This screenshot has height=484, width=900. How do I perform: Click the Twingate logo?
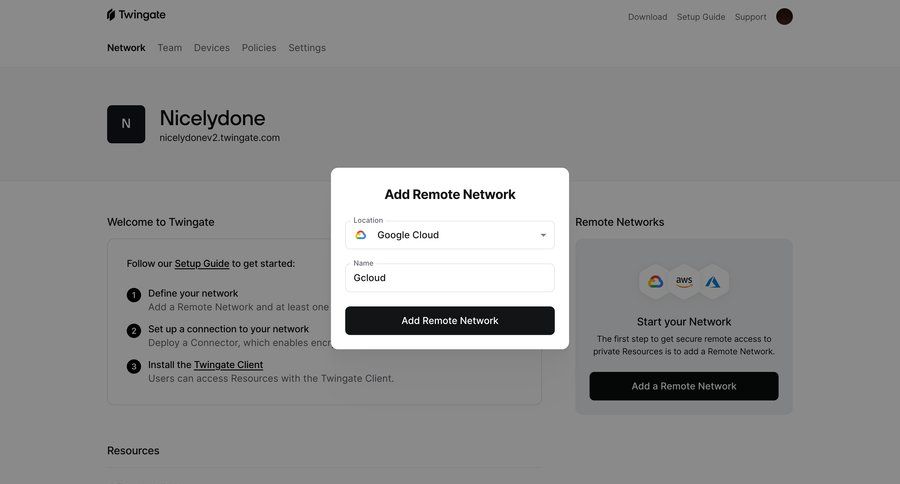[136, 15]
